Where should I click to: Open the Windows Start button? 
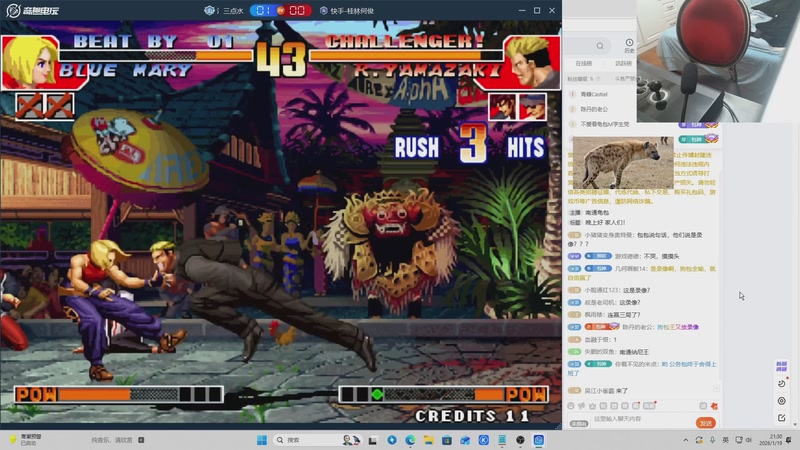262,440
